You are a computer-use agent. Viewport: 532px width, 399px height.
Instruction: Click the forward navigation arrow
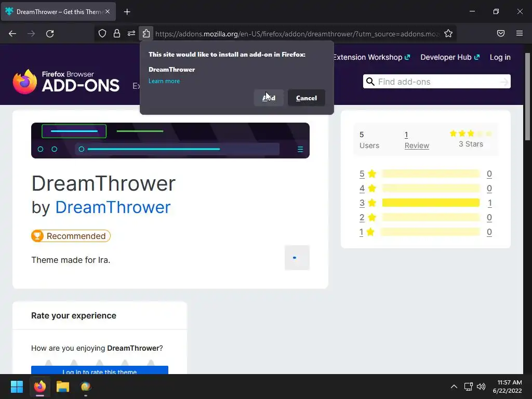[x=31, y=34]
